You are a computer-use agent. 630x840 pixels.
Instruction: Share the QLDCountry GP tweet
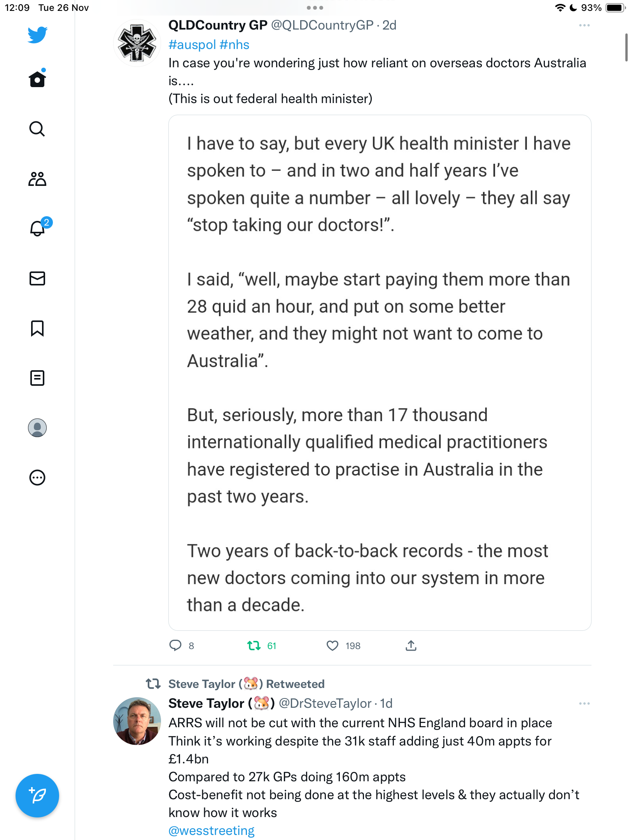point(411,646)
